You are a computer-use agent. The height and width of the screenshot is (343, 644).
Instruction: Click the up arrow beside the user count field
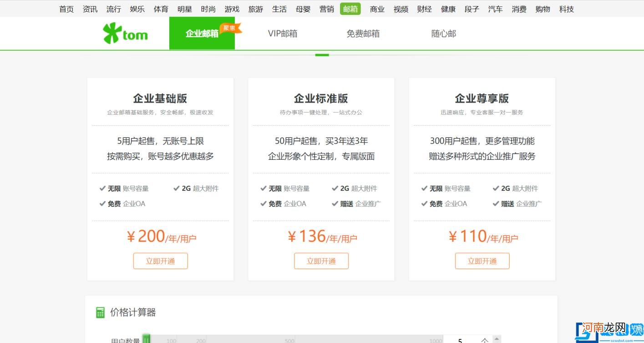pyautogui.click(x=497, y=338)
